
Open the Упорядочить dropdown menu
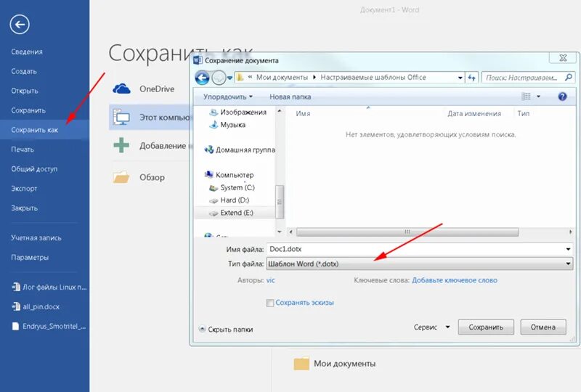[227, 97]
